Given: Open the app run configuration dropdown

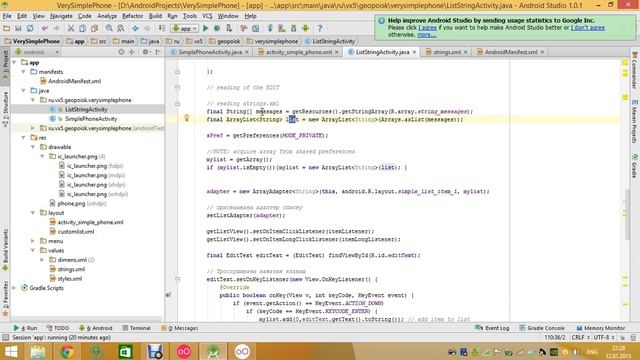Looking at the screenshot, I should point(185,28).
